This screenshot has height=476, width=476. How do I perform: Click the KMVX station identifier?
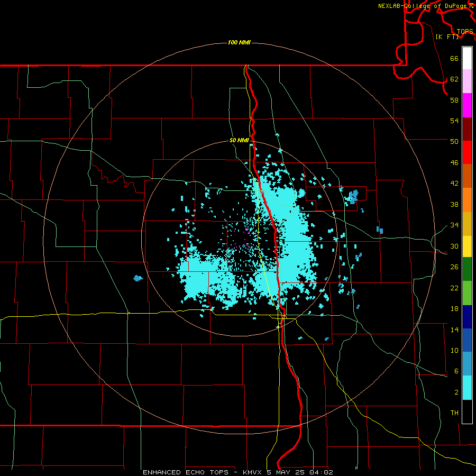tap(253, 472)
